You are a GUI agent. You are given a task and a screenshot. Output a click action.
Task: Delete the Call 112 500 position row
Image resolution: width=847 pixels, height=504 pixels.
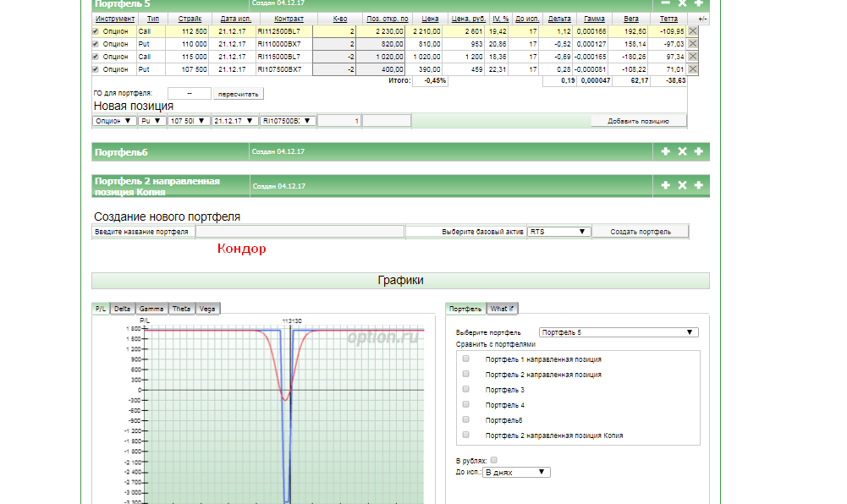tap(693, 31)
